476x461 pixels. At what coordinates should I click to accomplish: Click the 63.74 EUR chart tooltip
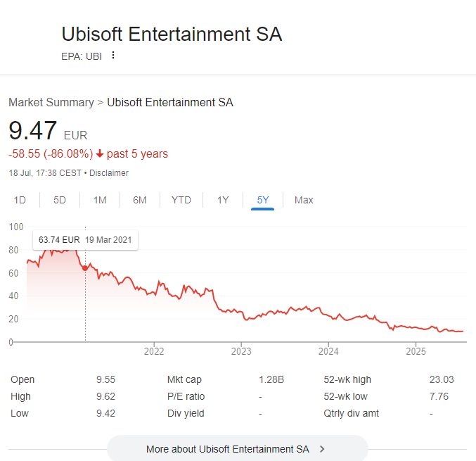pos(85,240)
